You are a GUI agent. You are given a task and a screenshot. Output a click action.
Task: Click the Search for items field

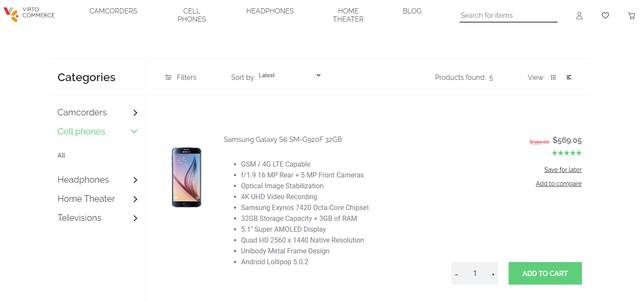click(508, 15)
